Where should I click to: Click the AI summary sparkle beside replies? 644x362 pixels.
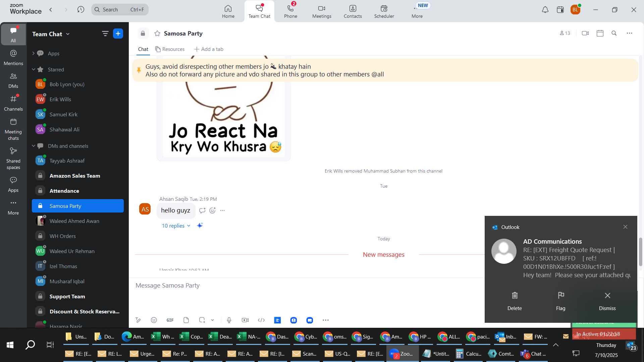tap(200, 226)
